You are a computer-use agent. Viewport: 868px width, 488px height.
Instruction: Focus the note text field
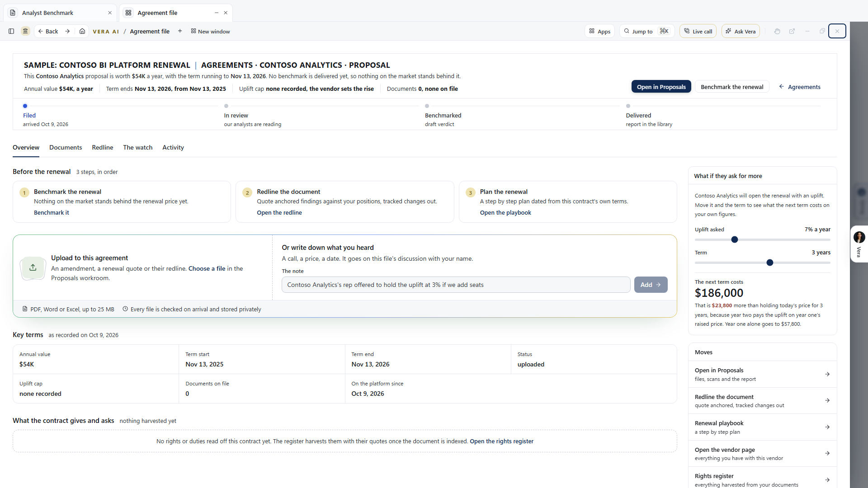point(456,285)
